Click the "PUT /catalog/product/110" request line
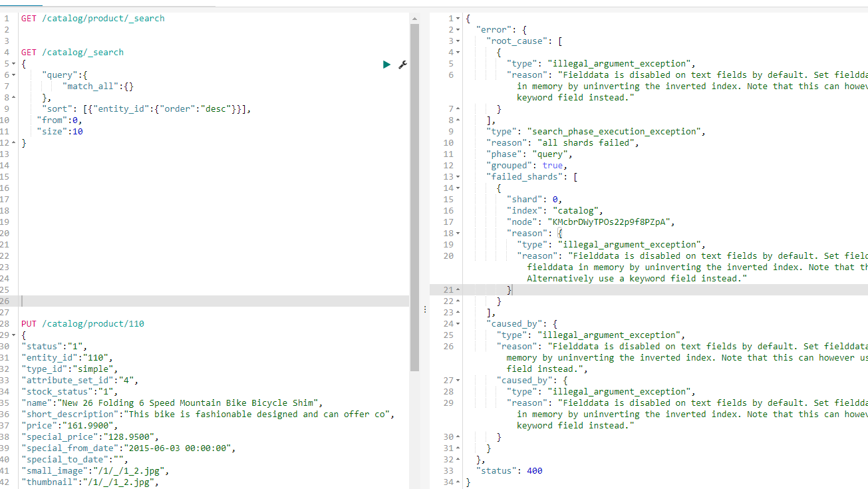868x489 pixels. click(82, 324)
